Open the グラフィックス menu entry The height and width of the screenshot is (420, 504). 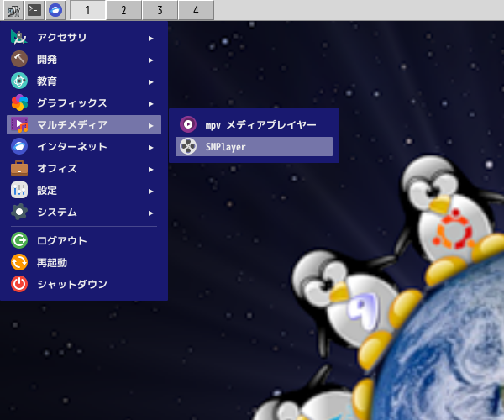click(x=84, y=102)
